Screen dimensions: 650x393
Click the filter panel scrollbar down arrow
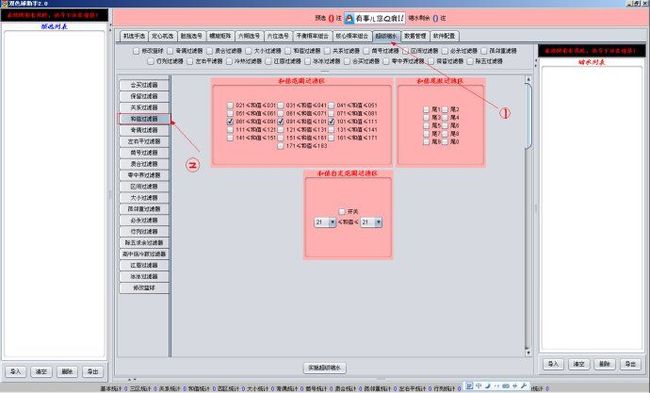click(x=528, y=352)
